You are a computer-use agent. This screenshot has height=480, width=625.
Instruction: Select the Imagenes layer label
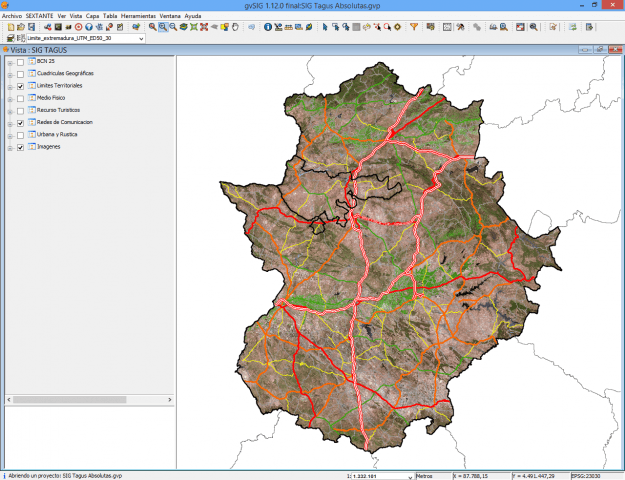[49, 147]
